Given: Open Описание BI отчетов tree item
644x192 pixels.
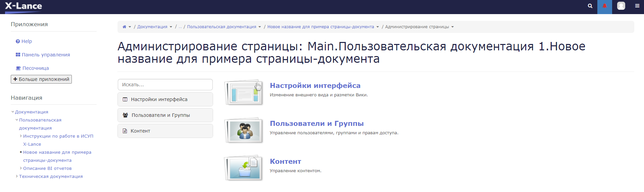Looking at the screenshot, I should (x=47, y=168).
